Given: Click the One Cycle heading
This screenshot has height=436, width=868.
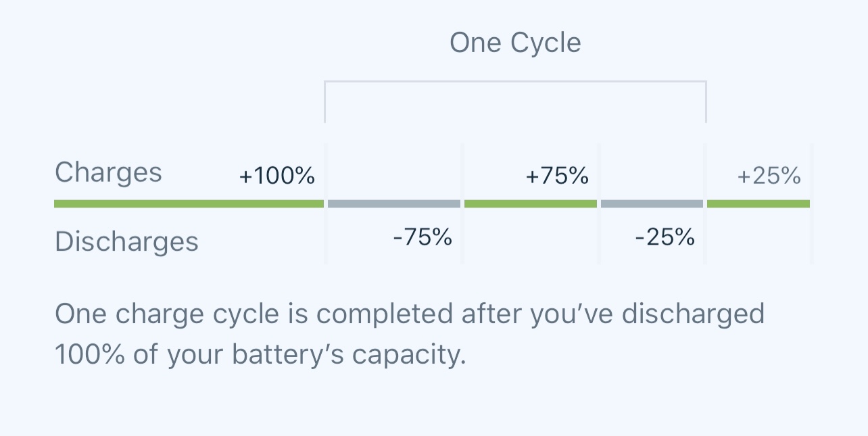Looking at the screenshot, I should (515, 43).
